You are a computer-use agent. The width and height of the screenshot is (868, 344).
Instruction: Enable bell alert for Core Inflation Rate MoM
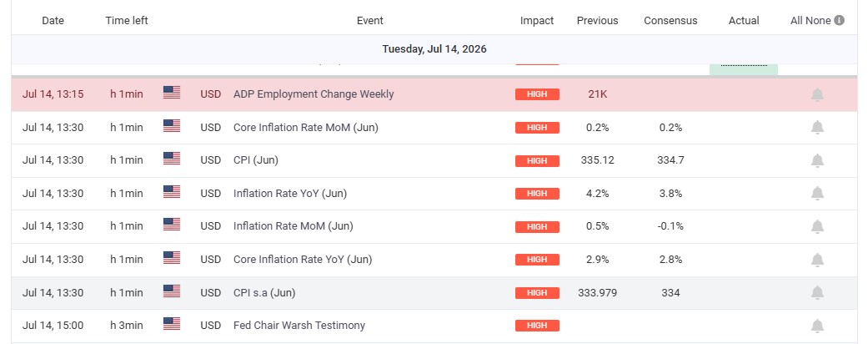[817, 128]
